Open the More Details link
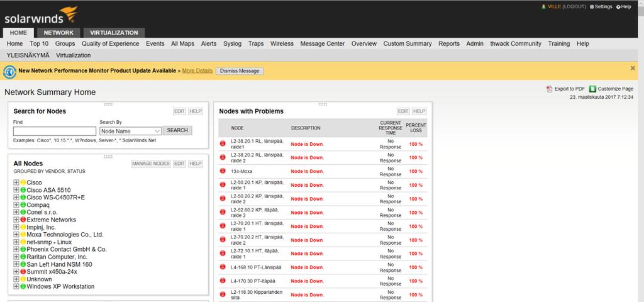The image size is (644, 302). 197,70
